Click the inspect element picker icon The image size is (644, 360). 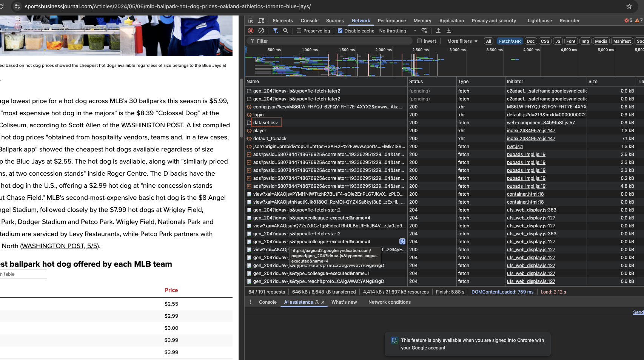point(251,20)
